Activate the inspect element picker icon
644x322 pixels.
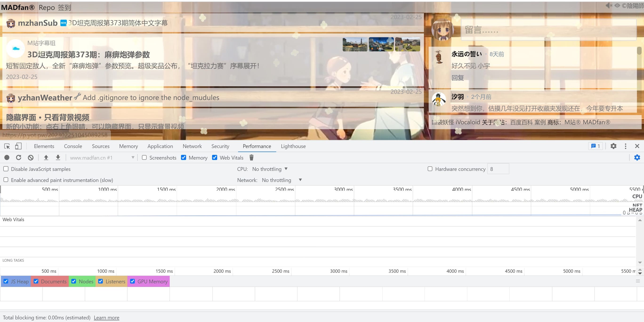(x=7, y=146)
